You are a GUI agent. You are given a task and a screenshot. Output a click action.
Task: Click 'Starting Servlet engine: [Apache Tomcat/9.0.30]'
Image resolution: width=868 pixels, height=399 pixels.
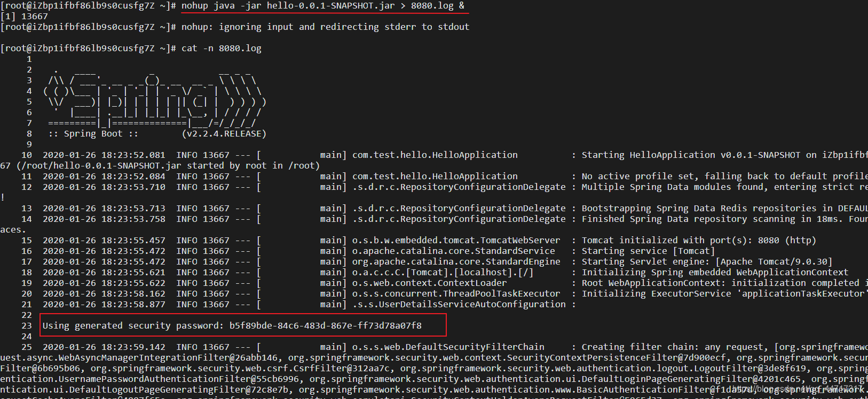coord(707,261)
